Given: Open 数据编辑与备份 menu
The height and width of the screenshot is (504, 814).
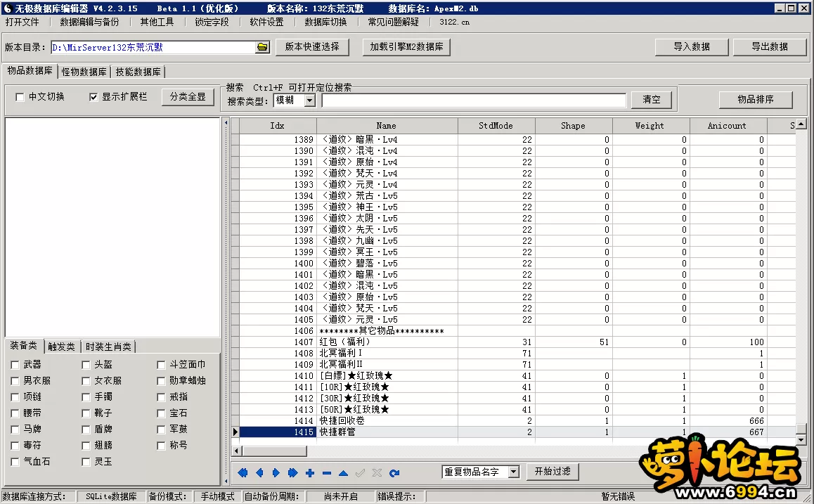Looking at the screenshot, I should (89, 22).
